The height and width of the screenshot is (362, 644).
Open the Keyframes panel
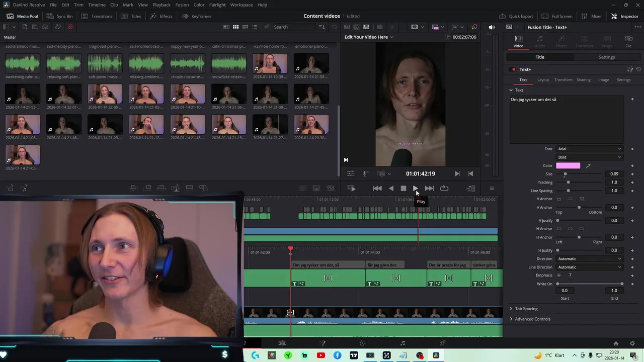197,16
